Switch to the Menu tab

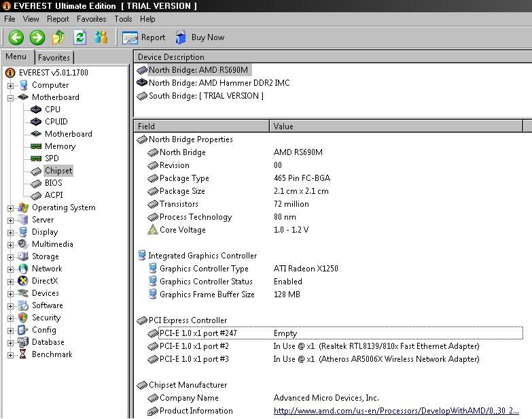point(16,56)
